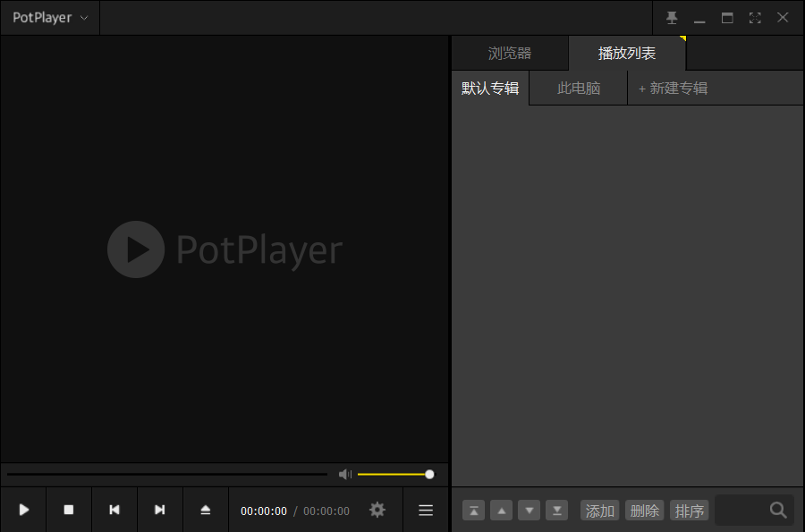
Task: Mute audio by clicking the speaker icon
Action: click(345, 474)
